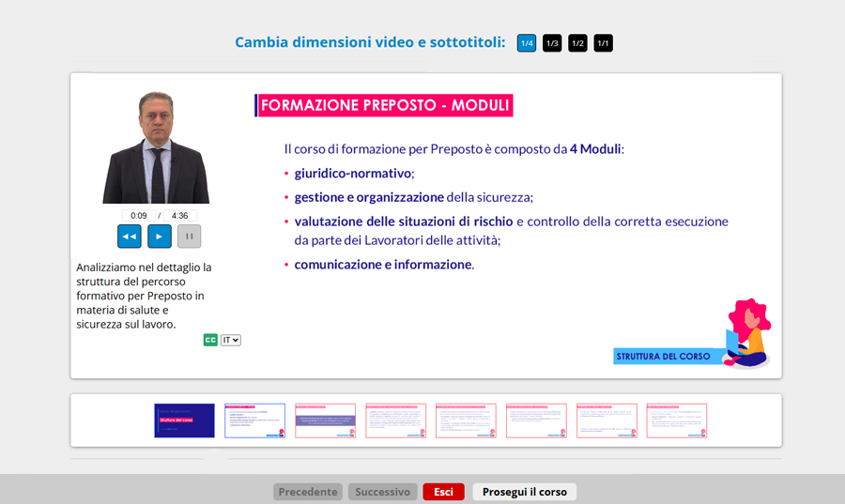Click the Successivo button
The height and width of the screenshot is (504, 845).
point(382,492)
